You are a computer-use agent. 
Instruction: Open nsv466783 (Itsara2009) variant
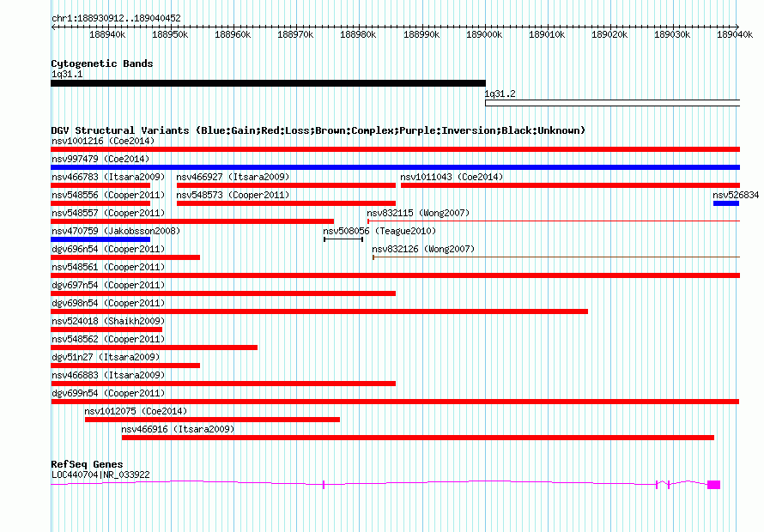click(108, 177)
